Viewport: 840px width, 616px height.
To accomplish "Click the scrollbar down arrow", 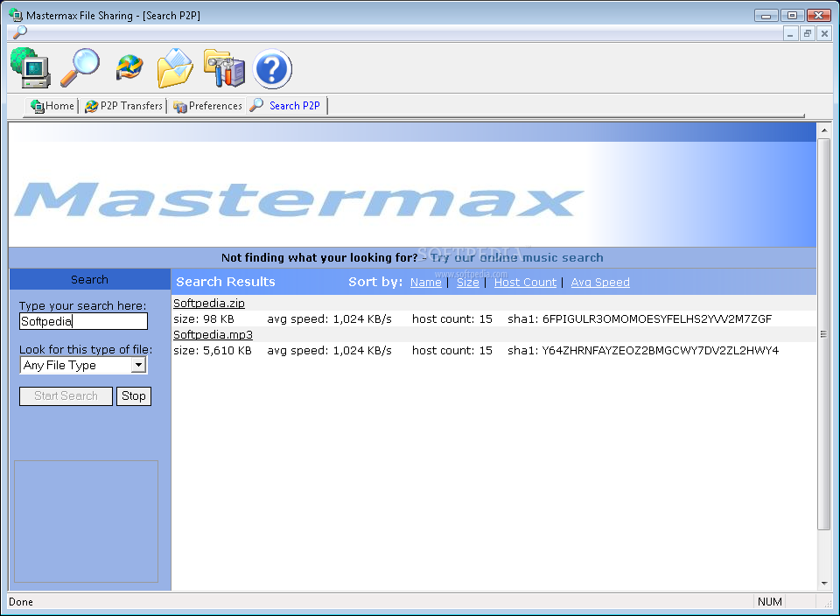I will click(824, 584).
